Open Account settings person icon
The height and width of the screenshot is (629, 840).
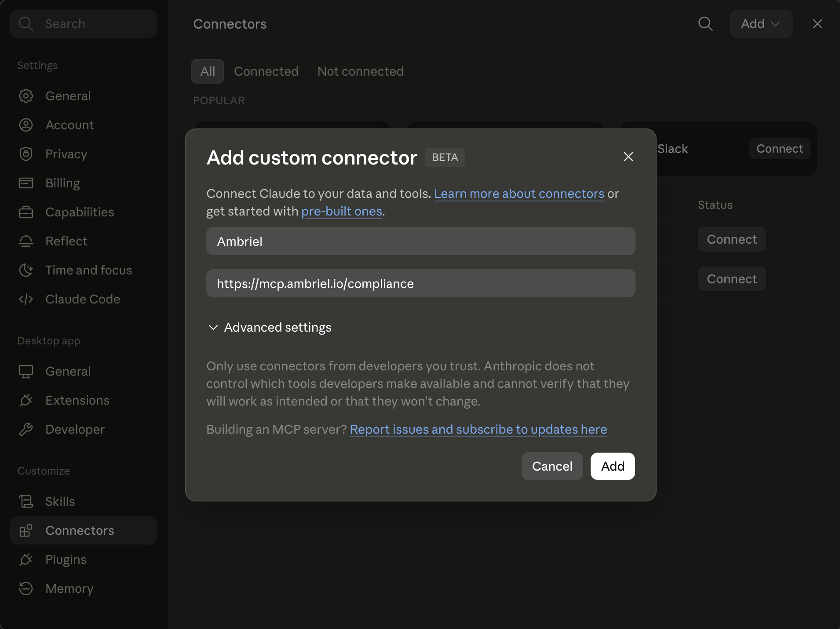pos(26,125)
